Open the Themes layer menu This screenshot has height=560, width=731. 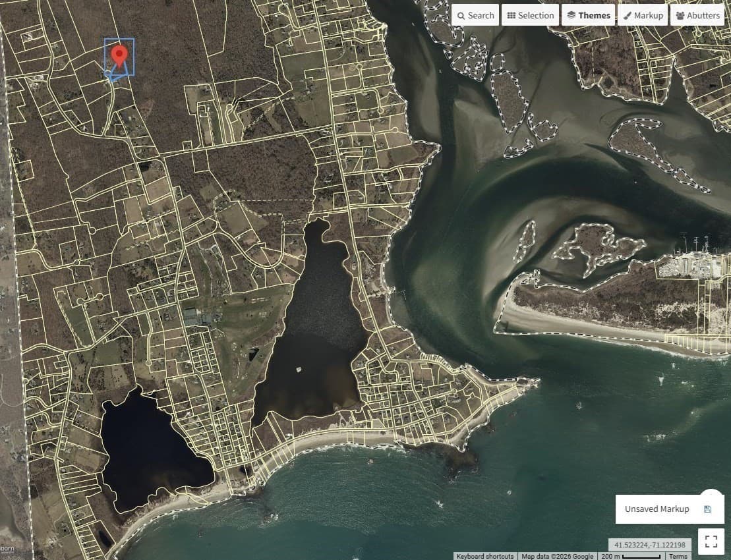(x=589, y=15)
